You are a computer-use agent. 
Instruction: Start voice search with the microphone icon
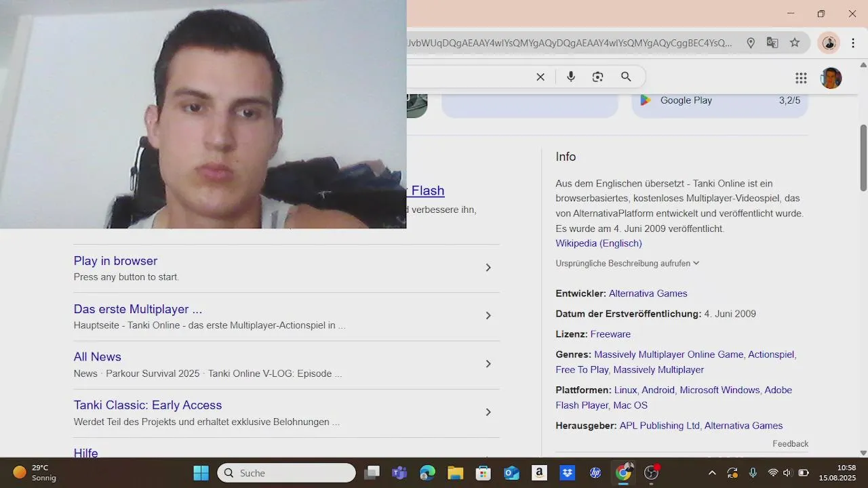click(571, 77)
